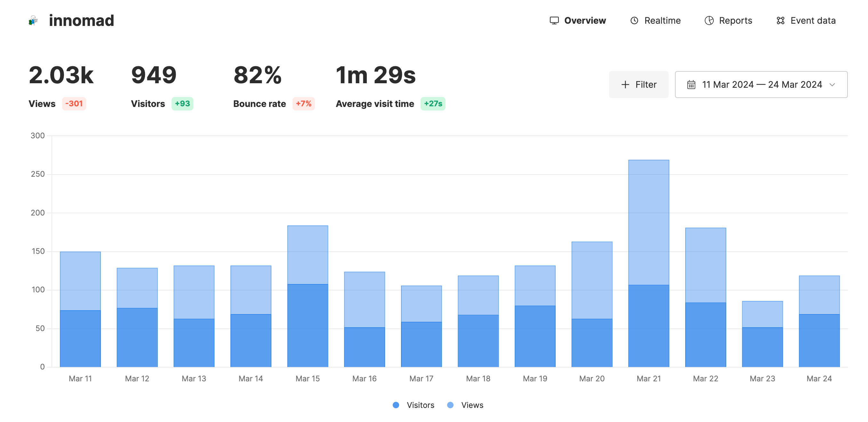
Task: Click the Mar 16 bar in chart
Action: pos(365,319)
